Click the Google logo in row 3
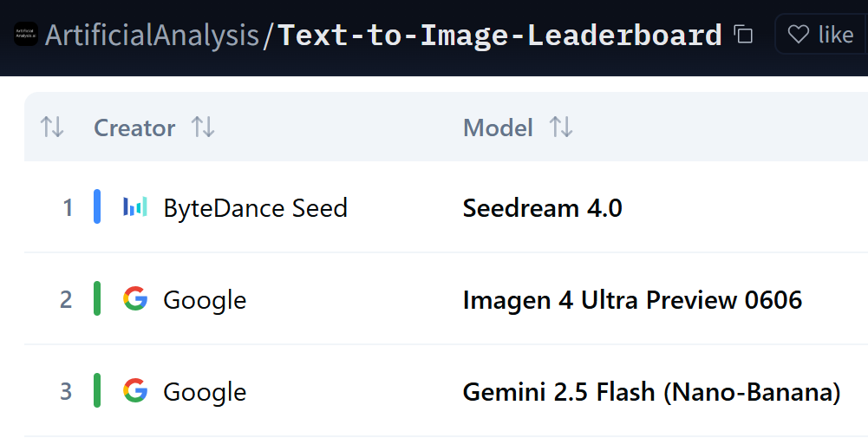 click(x=135, y=391)
